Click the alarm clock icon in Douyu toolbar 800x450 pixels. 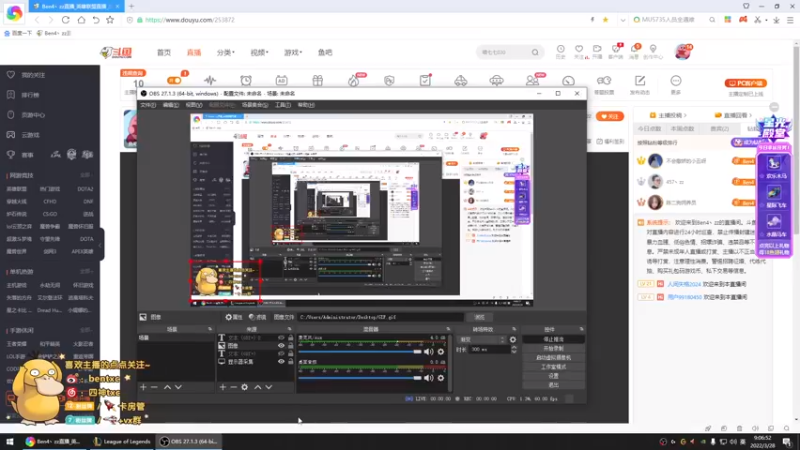[246, 81]
